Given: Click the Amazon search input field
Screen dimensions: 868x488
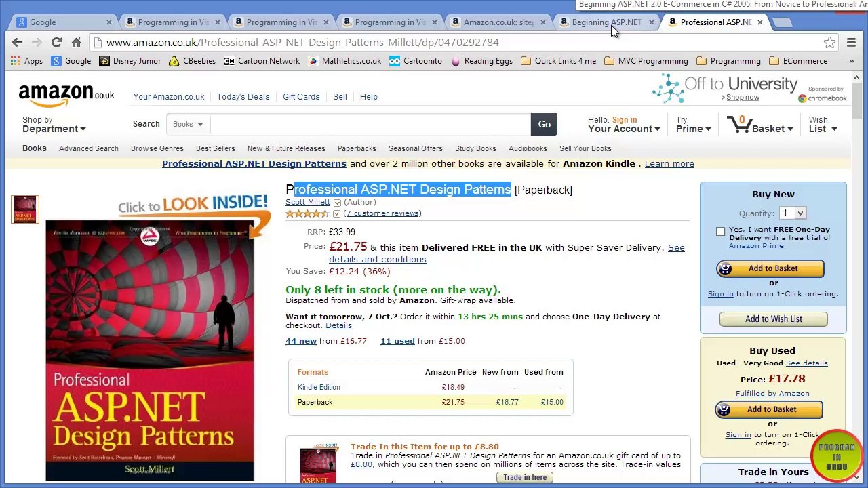Looking at the screenshot, I should [x=370, y=124].
